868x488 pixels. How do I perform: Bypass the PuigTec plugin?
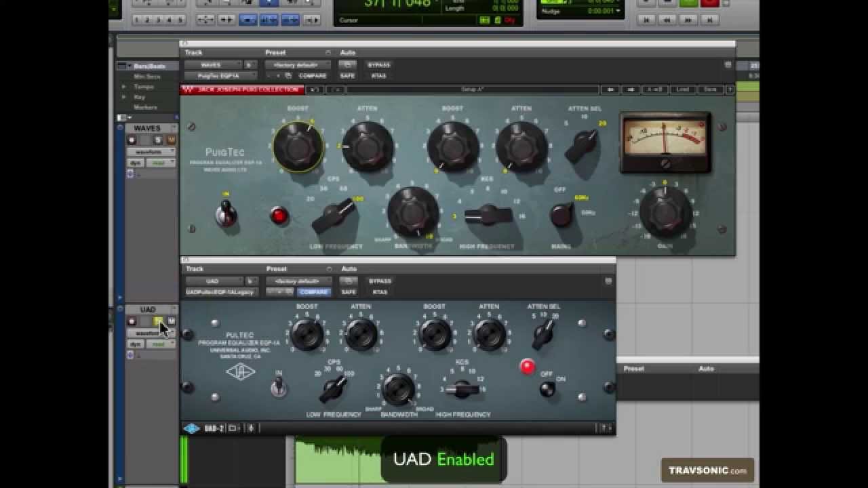379,65
